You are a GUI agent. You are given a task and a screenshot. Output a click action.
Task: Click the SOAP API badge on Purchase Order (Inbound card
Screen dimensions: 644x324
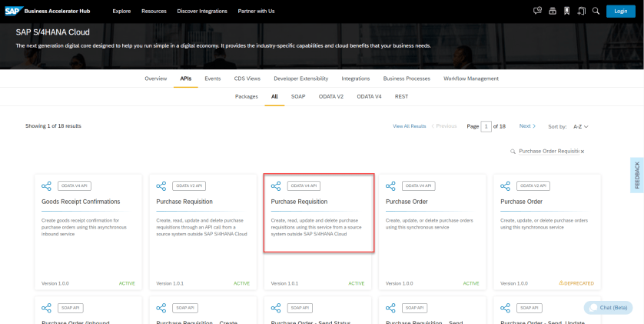[71, 308]
